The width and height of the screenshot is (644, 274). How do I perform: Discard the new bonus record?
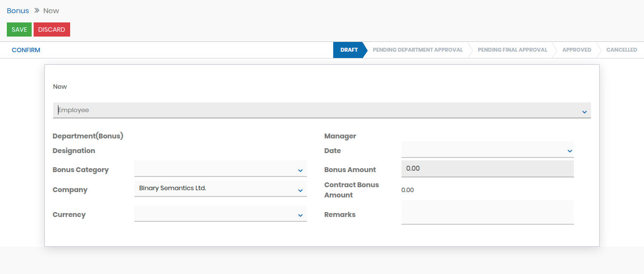pyautogui.click(x=52, y=30)
